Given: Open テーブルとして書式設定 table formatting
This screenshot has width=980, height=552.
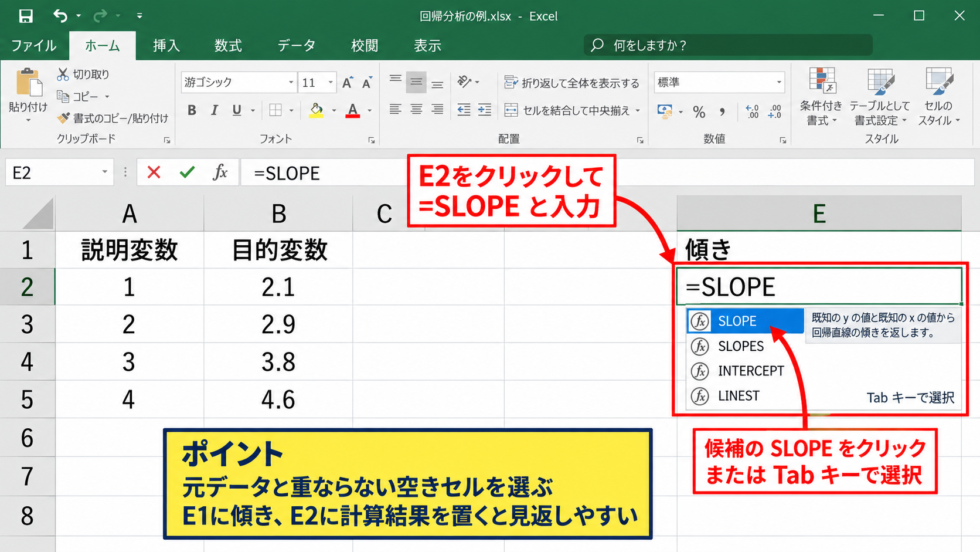Looking at the screenshot, I should (880, 97).
